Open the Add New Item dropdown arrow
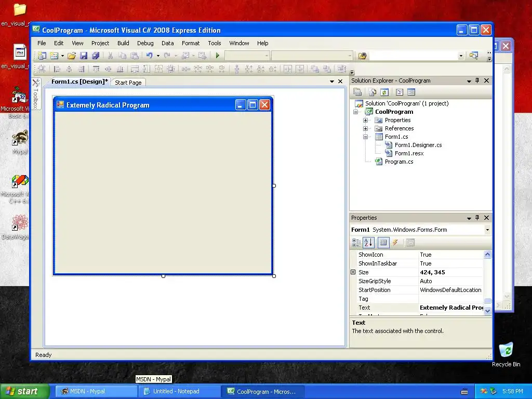Viewport: 532px width, 399px height. click(62, 56)
